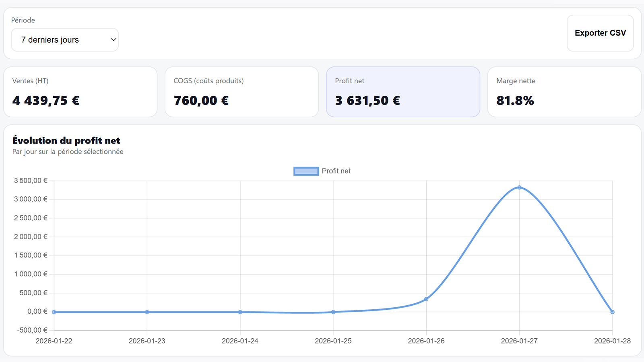This screenshot has width=644, height=362.
Task: Select the Marge nette card
Action: pos(563,92)
